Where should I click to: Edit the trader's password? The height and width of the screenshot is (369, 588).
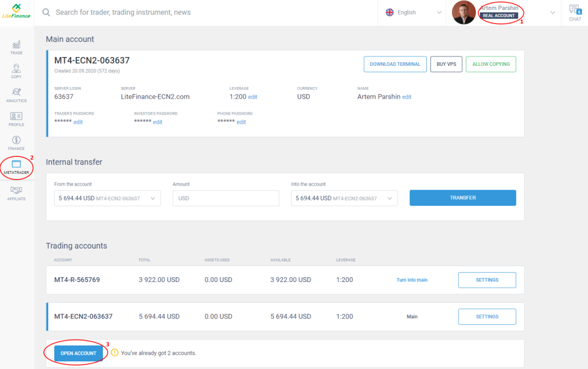(x=78, y=122)
